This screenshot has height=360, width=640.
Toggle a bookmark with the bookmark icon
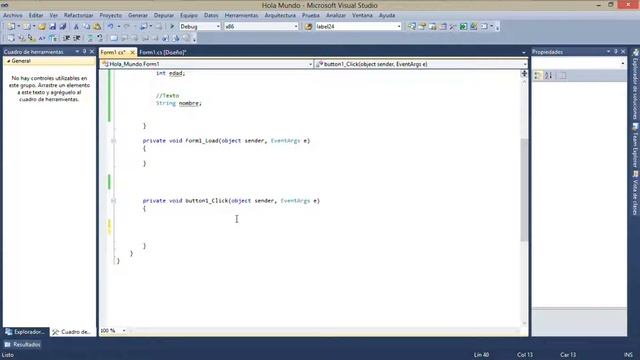(113, 38)
